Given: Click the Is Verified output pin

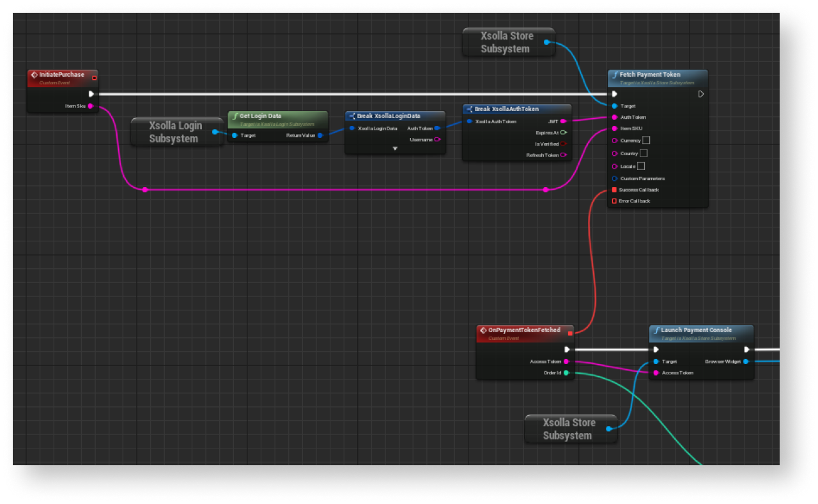Looking at the screenshot, I should click(563, 144).
